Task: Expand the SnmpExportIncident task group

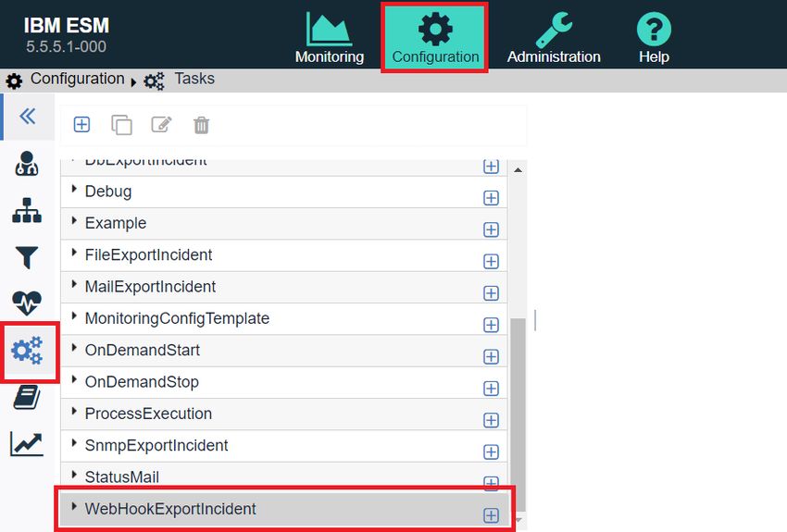Action: [74, 443]
